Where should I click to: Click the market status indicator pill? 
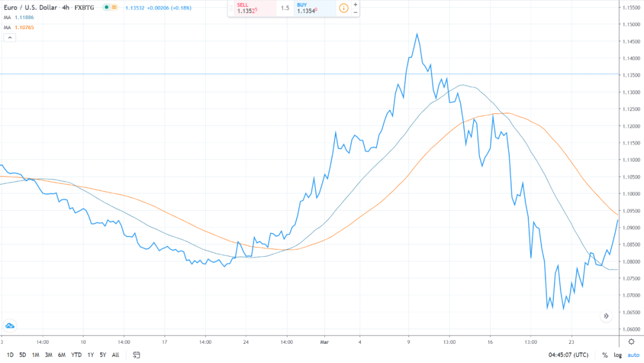pyautogui.click(x=110, y=8)
